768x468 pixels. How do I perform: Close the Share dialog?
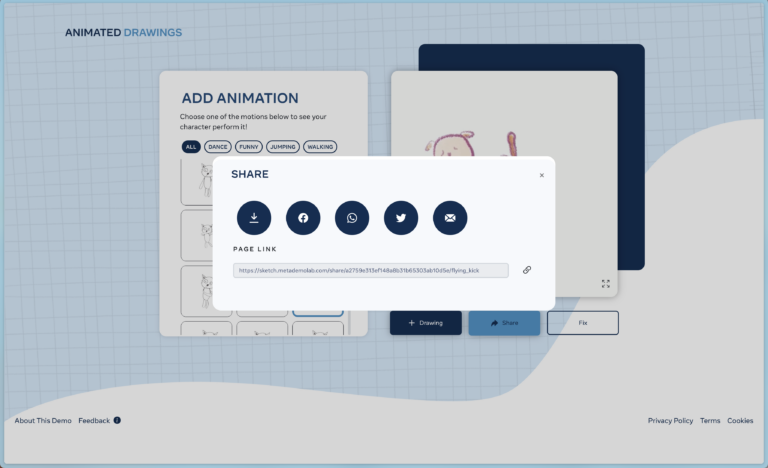point(542,175)
